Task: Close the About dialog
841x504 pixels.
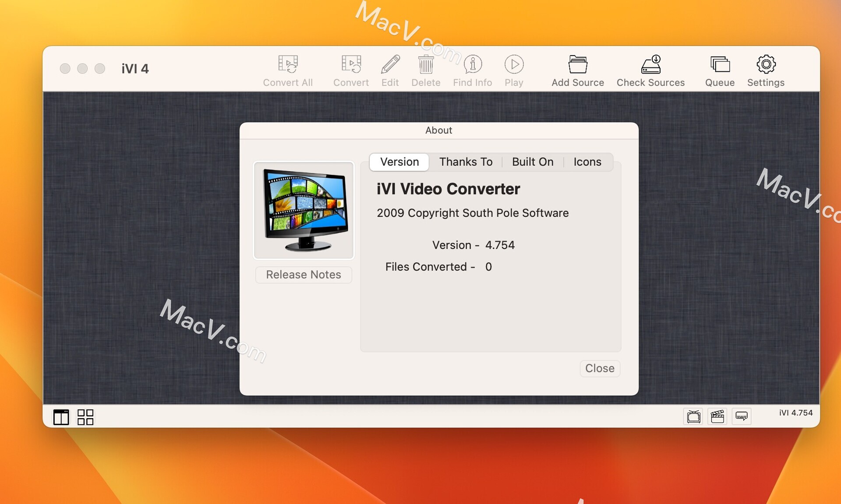Action: click(x=600, y=368)
